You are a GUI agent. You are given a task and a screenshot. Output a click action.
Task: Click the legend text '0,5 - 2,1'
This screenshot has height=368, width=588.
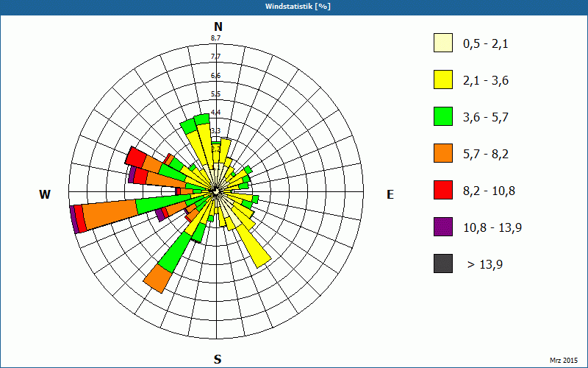485,44
